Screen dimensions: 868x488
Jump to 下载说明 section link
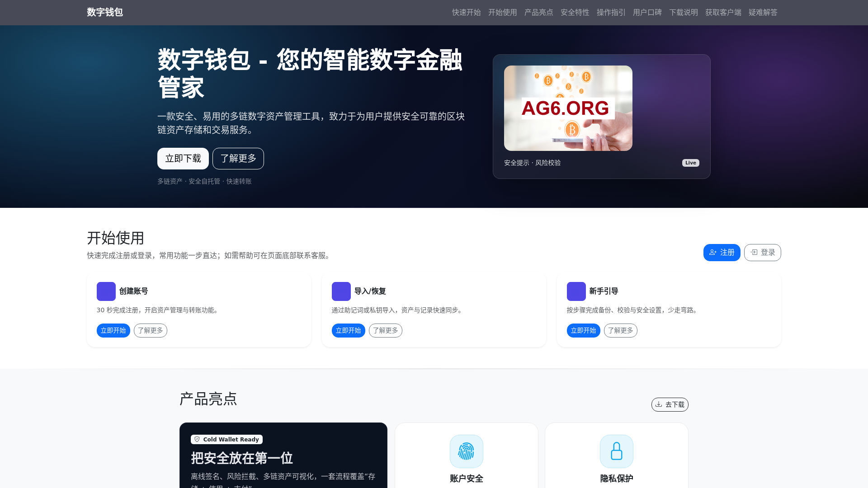683,12
